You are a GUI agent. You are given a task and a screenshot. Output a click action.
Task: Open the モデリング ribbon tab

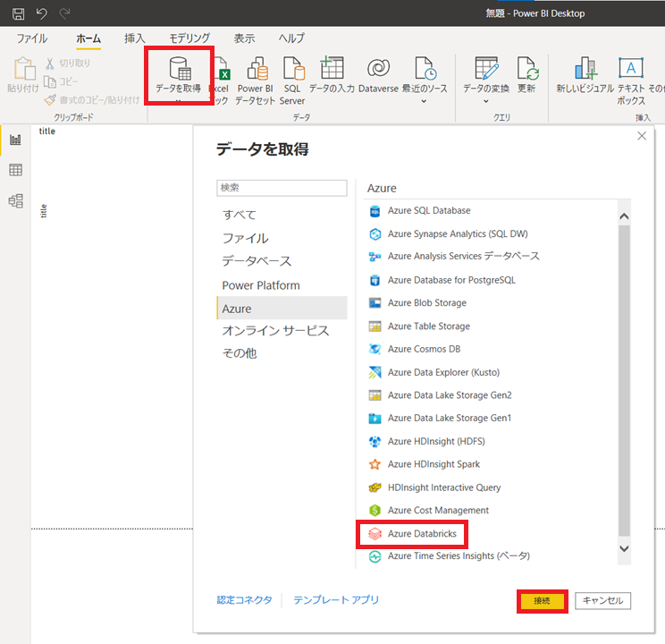(x=189, y=38)
